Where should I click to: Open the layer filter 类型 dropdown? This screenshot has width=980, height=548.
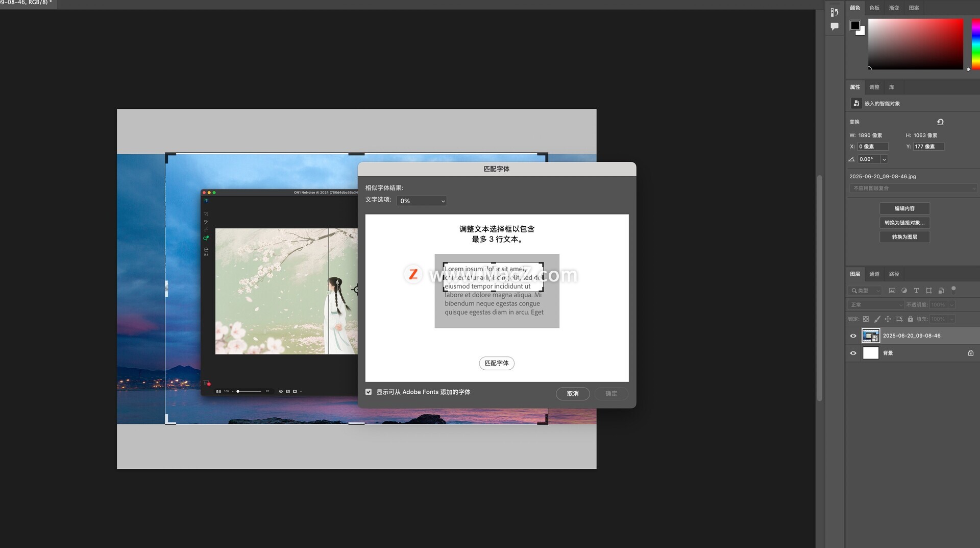[x=865, y=291]
